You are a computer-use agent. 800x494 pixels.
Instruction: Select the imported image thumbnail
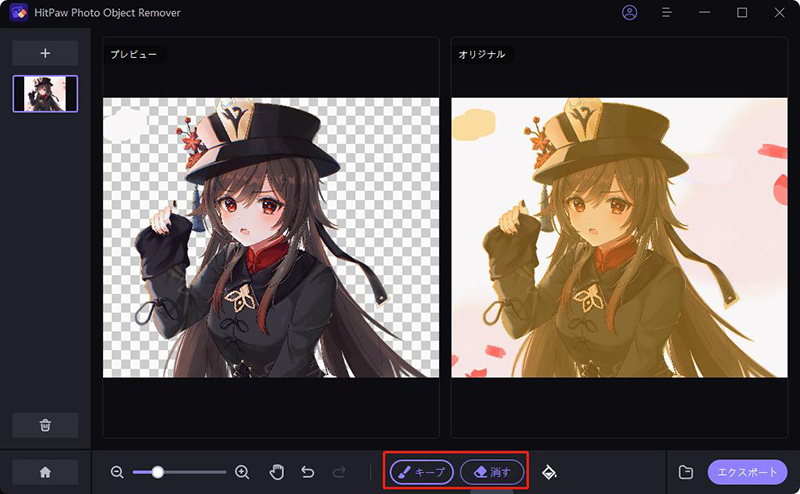tap(45, 93)
